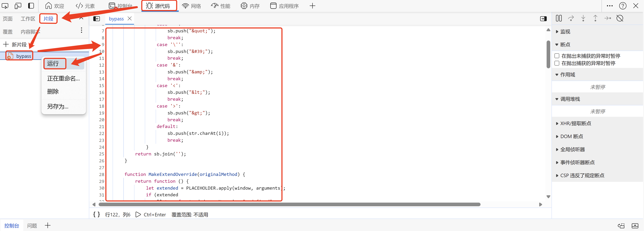The width and height of the screenshot is (644, 231).
Task: Click the pause script execution icon
Action: click(x=559, y=18)
